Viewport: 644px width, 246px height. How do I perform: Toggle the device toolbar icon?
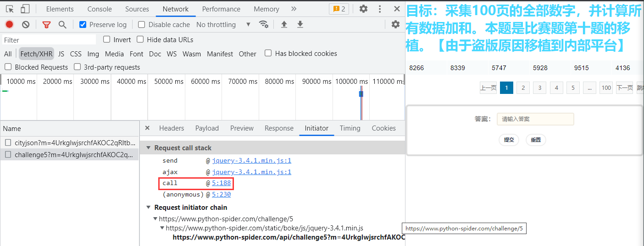[25, 9]
